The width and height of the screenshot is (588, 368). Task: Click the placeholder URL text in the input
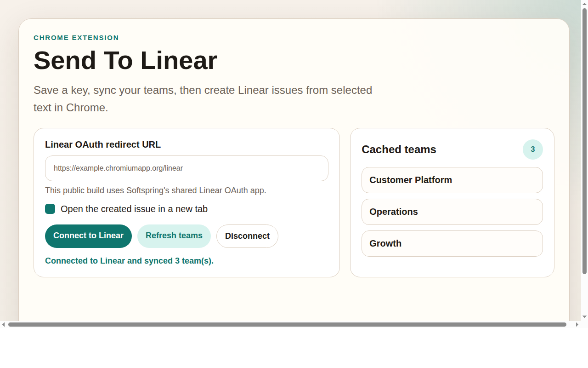click(x=118, y=168)
